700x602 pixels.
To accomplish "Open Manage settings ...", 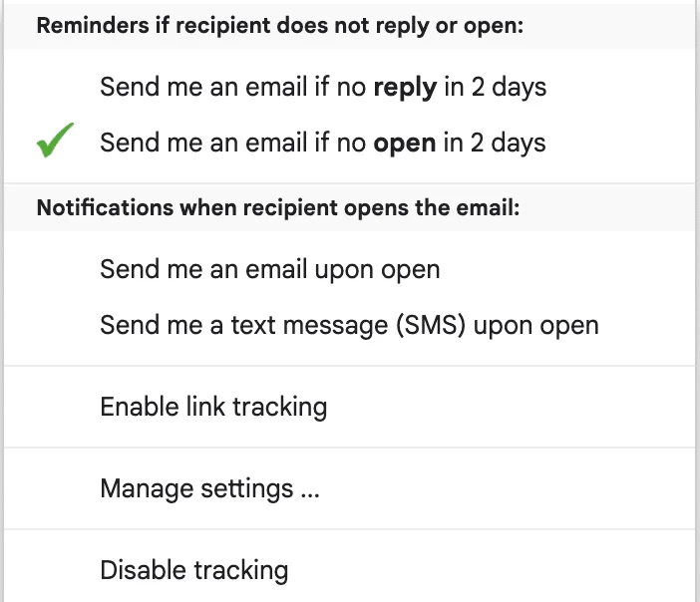I will [350, 488].
